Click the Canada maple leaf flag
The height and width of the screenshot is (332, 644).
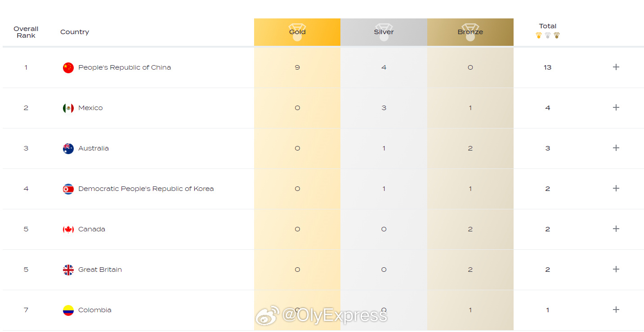[68, 230]
